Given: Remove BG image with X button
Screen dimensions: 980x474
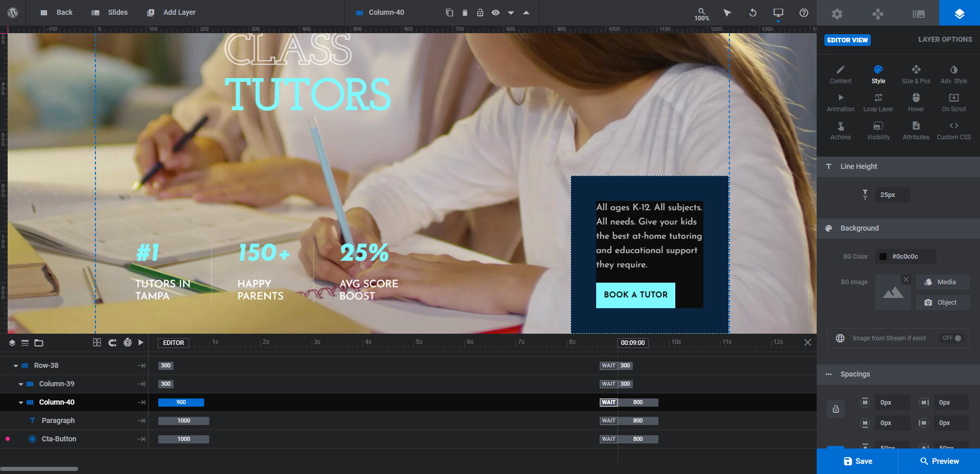Looking at the screenshot, I should [906, 279].
